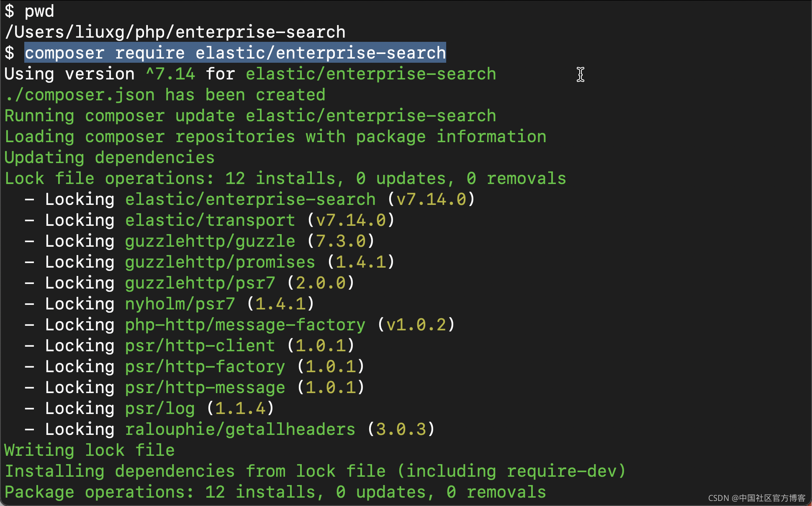The image size is (812, 506).
Task: Click the 'guzzlehttp/psr7' package name
Action: (200, 283)
